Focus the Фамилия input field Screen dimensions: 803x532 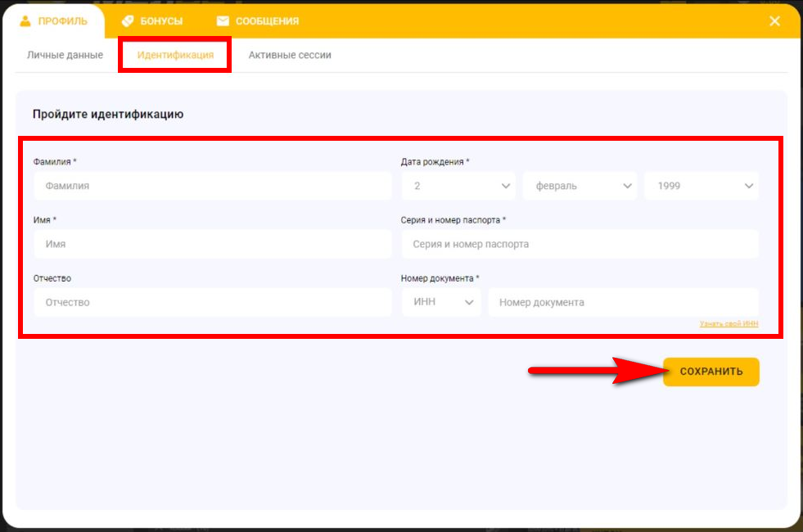click(x=213, y=186)
